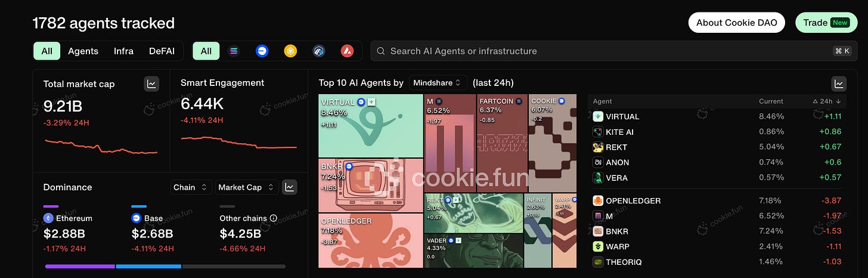
Task: Open the REKT treemap tile
Action: [473, 213]
